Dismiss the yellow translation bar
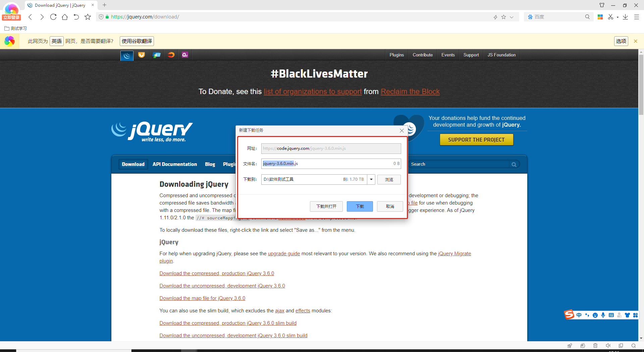Screen dimensions: 644x352 (x=636, y=41)
